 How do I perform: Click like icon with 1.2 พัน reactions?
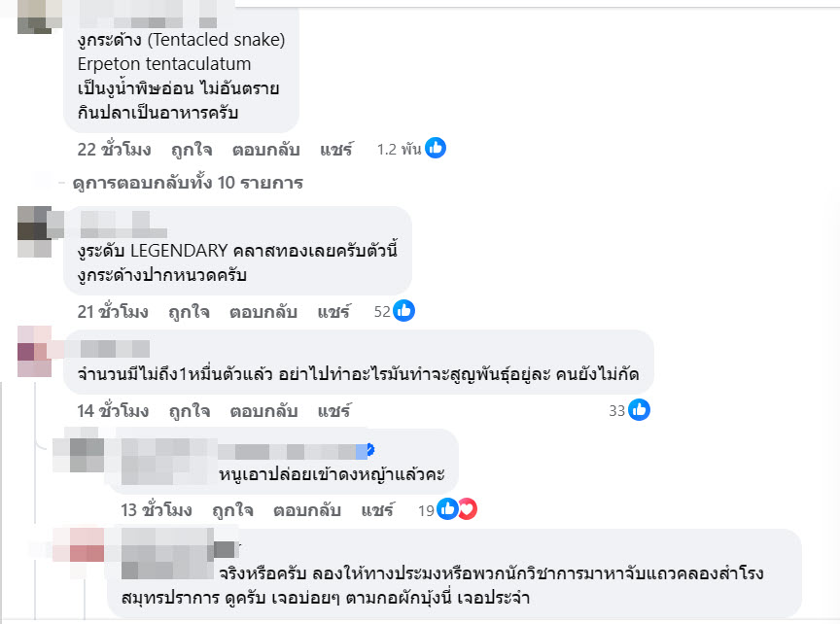(436, 149)
